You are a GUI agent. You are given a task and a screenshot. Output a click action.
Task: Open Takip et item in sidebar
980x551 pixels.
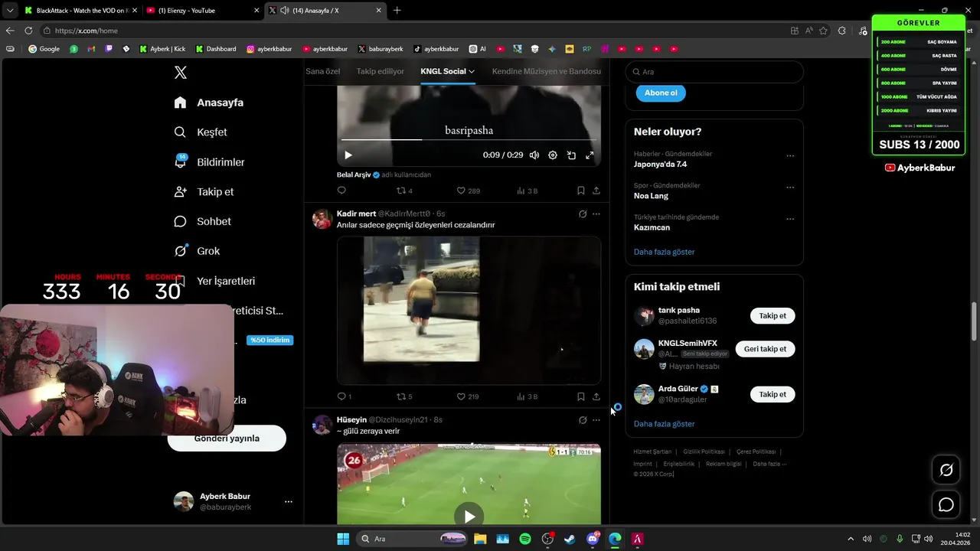(x=204, y=191)
